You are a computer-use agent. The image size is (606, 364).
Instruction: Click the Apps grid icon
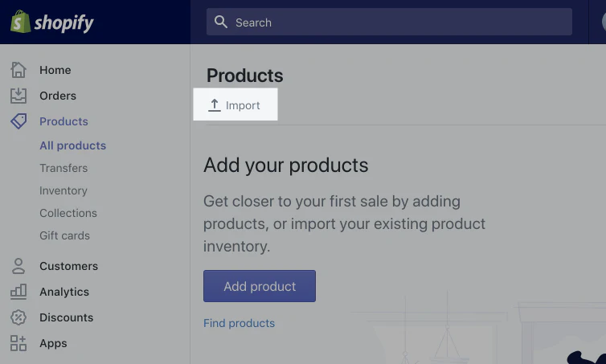(18, 343)
